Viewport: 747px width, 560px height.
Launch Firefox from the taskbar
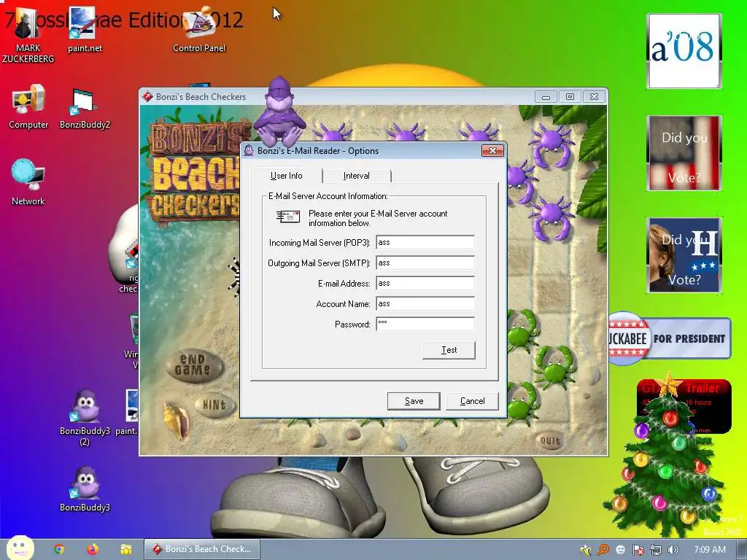(93, 549)
